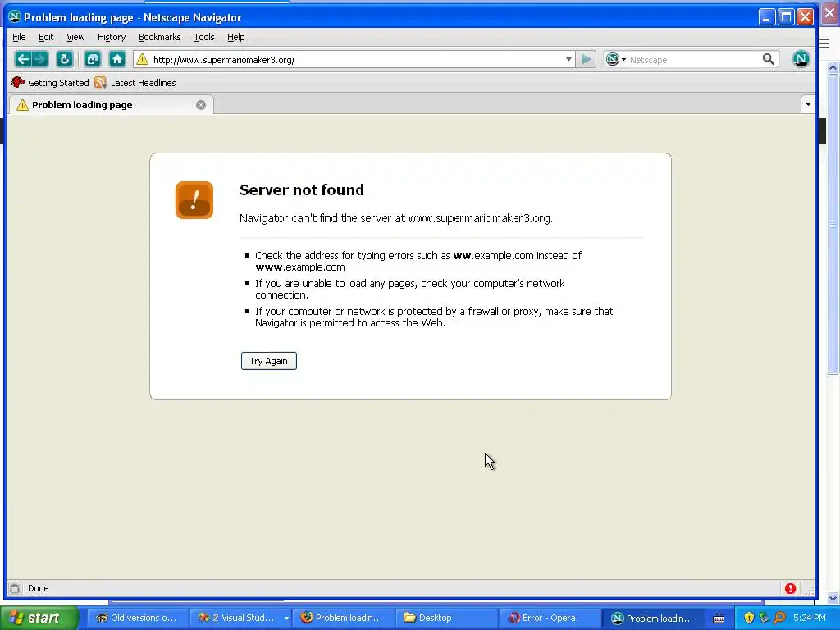
Task: Switch to Desktop folder taskbar window
Action: pos(447,618)
